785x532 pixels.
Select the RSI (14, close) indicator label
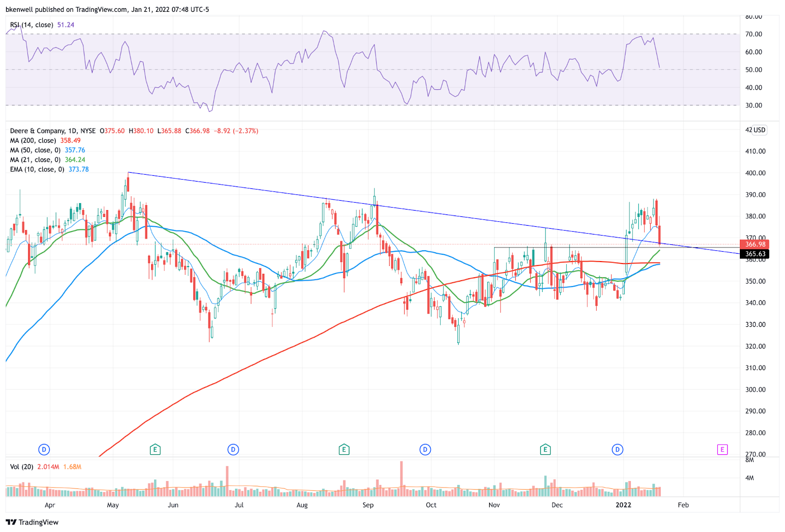(31, 25)
